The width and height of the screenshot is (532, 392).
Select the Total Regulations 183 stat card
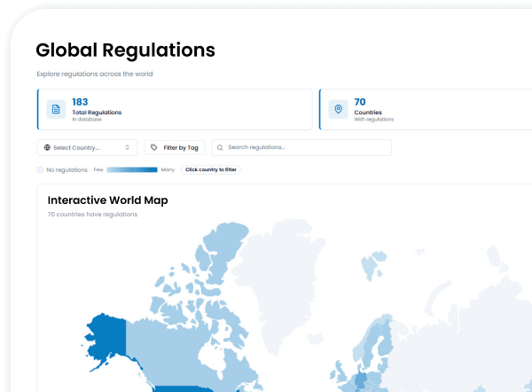click(175, 109)
